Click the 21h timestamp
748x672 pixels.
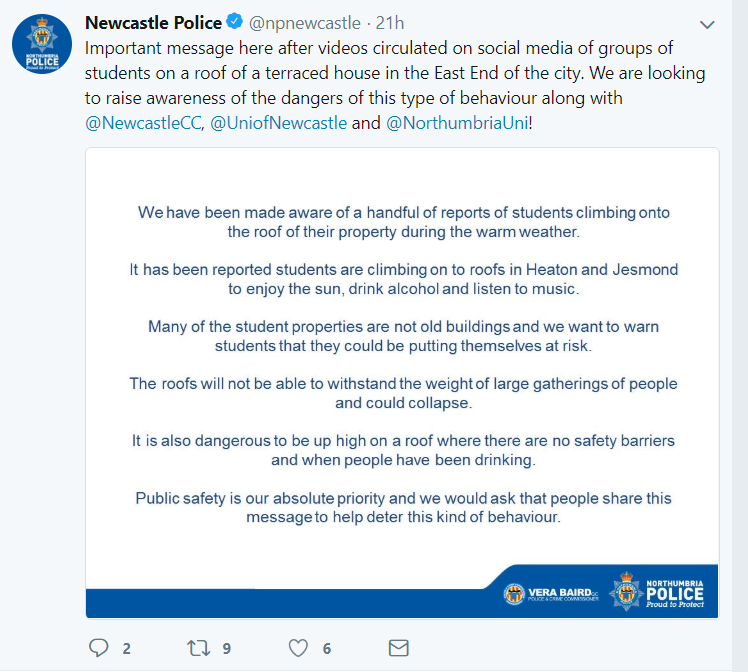coord(390,23)
